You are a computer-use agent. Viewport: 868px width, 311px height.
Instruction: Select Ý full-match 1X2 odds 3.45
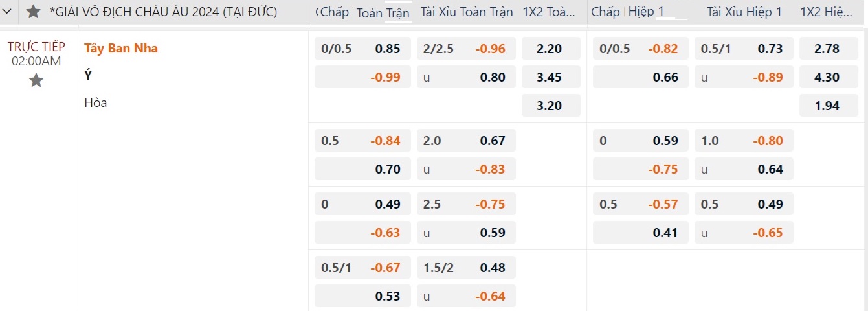[551, 77]
